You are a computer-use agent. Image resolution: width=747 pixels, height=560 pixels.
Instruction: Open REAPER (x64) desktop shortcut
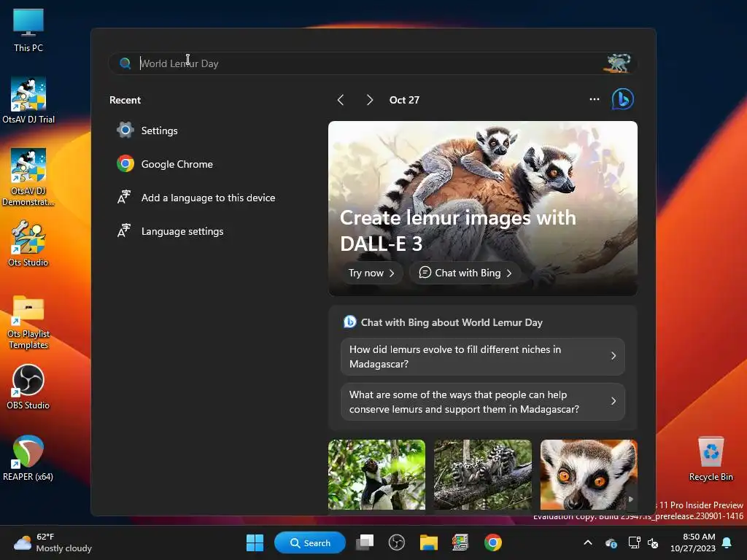tap(28, 458)
